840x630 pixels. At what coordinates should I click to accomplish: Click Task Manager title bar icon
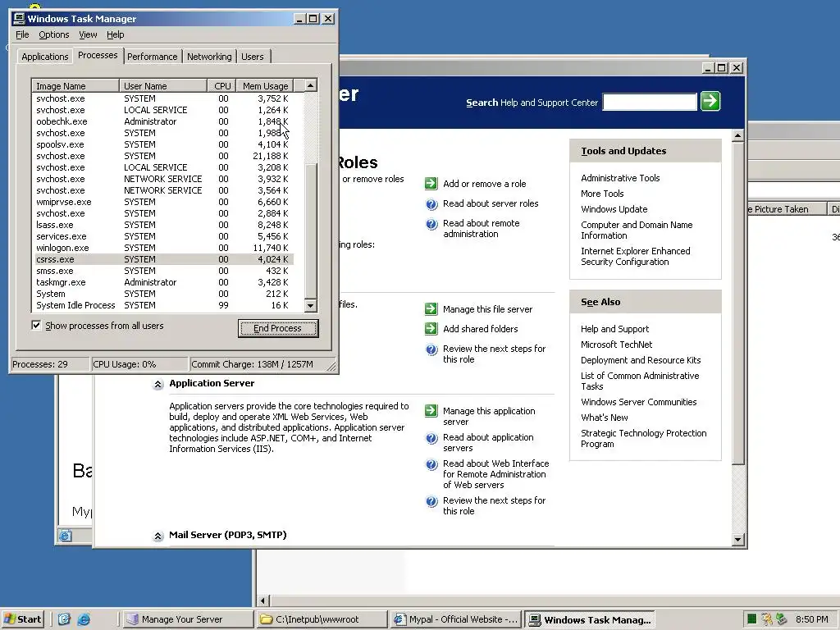19,18
